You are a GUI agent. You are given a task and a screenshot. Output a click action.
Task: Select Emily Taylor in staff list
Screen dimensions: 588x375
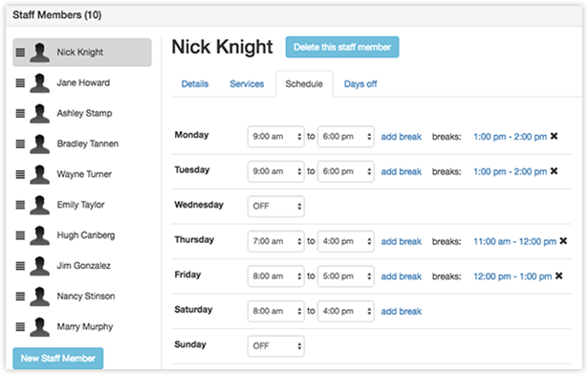click(x=82, y=205)
